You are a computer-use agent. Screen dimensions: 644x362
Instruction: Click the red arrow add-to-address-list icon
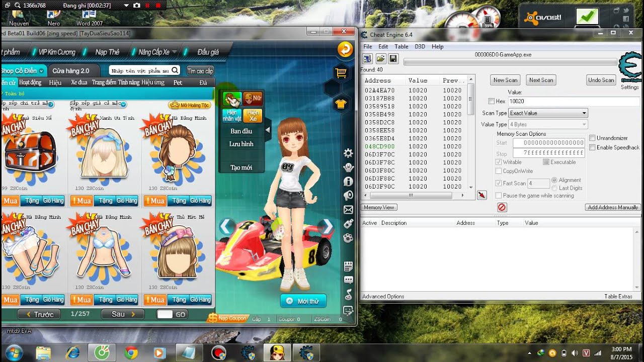482,195
